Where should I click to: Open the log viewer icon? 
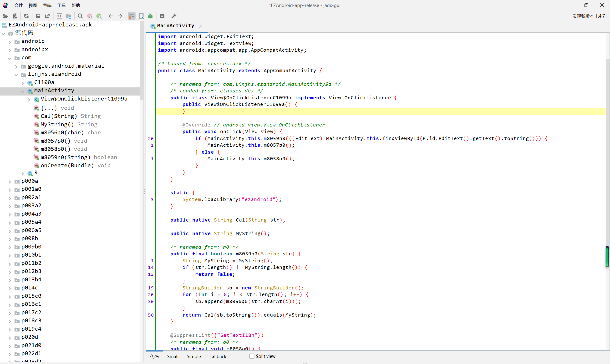click(162, 16)
